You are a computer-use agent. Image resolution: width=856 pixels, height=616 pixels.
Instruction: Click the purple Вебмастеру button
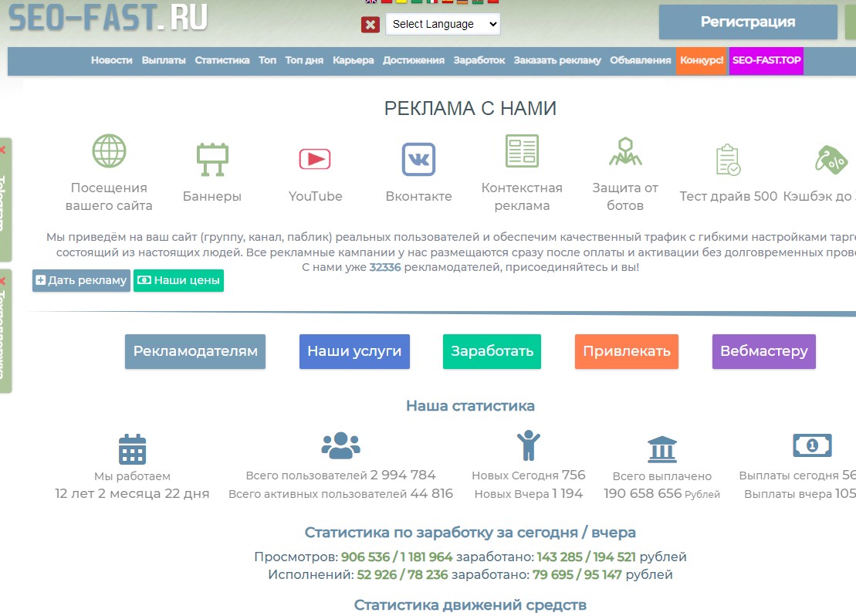coord(763,351)
